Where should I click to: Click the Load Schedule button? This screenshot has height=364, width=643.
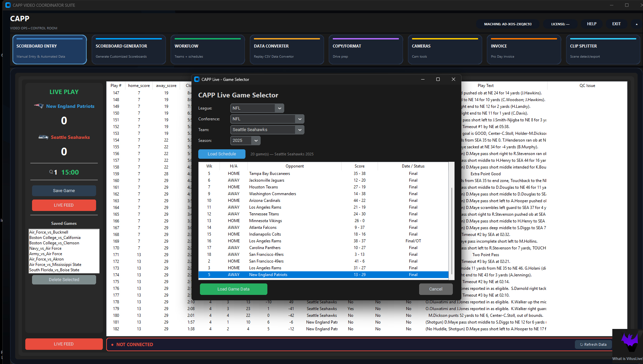pyautogui.click(x=222, y=154)
